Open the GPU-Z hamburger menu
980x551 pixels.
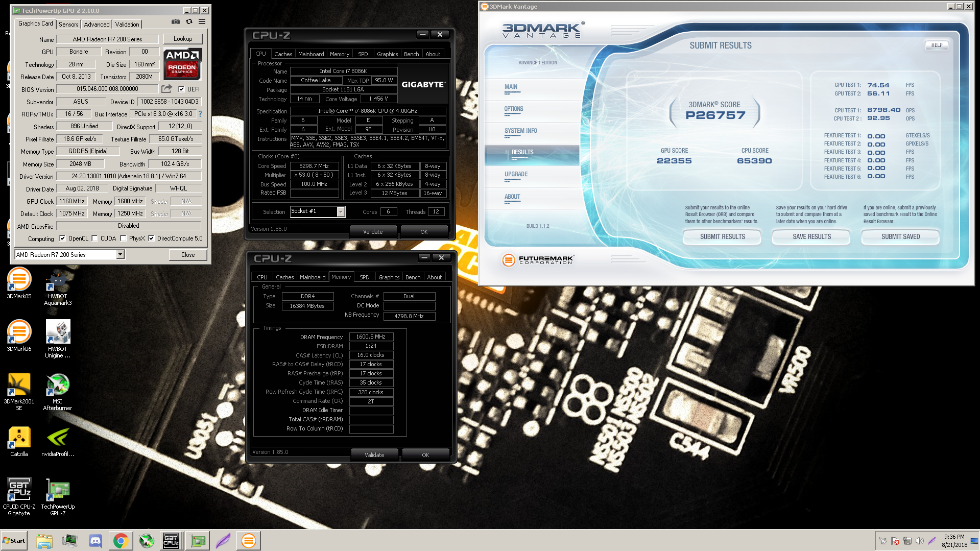pyautogui.click(x=202, y=22)
